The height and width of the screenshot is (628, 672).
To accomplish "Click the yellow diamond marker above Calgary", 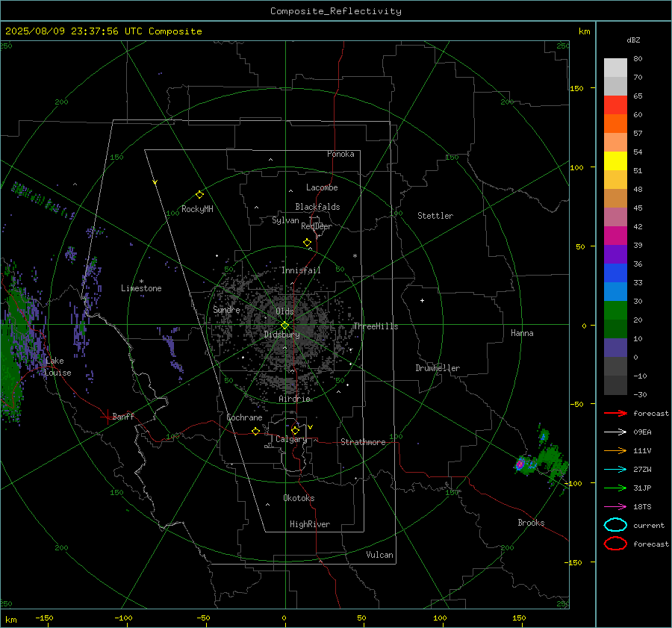I will pos(295,430).
